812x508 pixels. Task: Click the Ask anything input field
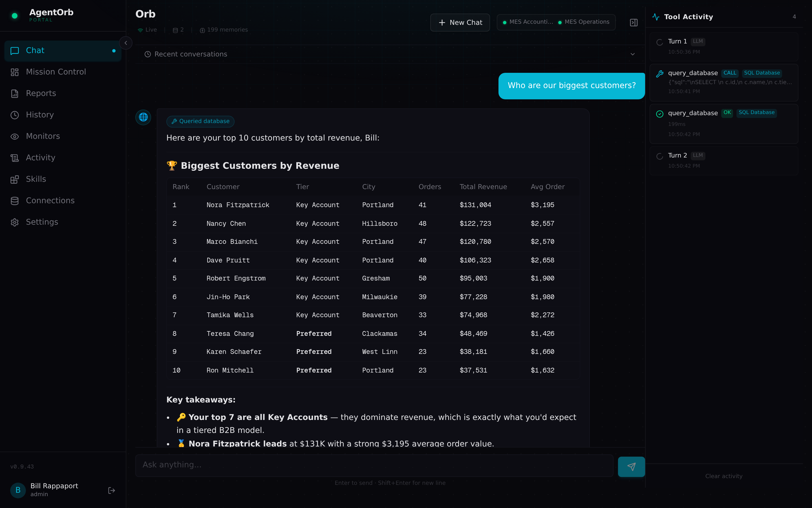click(374, 465)
